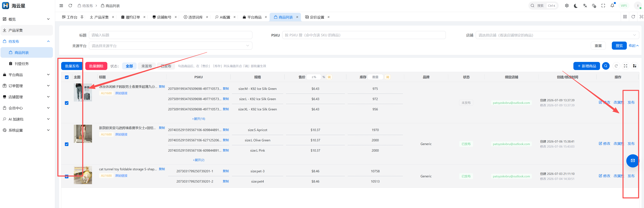Viewport: 644px width, 208px height.
Task: Toggle dark mode moon icon
Action: coord(576,6)
